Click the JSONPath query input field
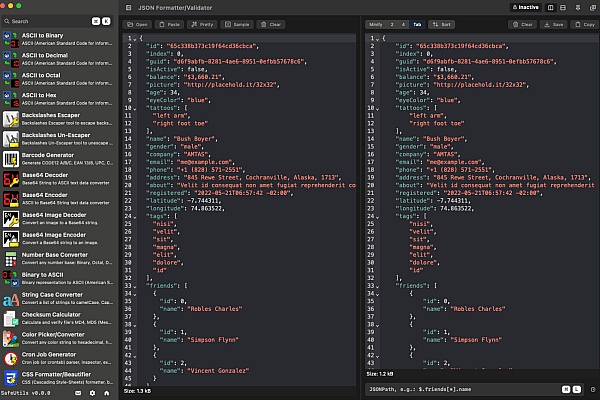 [x=474, y=389]
